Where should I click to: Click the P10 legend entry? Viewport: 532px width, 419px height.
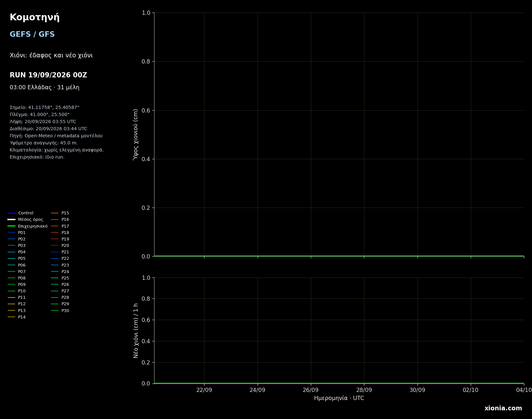(x=17, y=291)
